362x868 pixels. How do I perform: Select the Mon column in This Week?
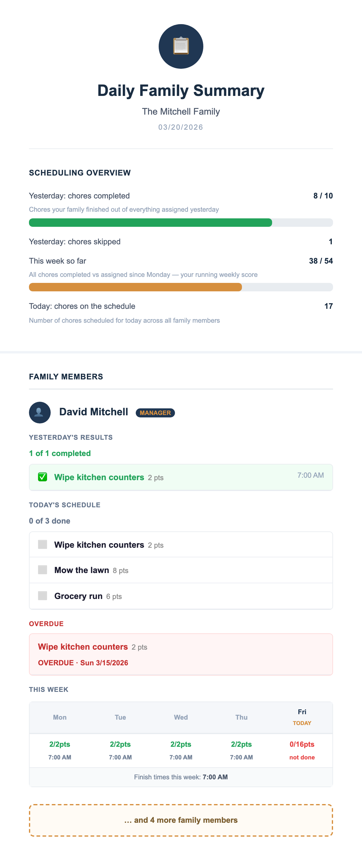tap(60, 718)
